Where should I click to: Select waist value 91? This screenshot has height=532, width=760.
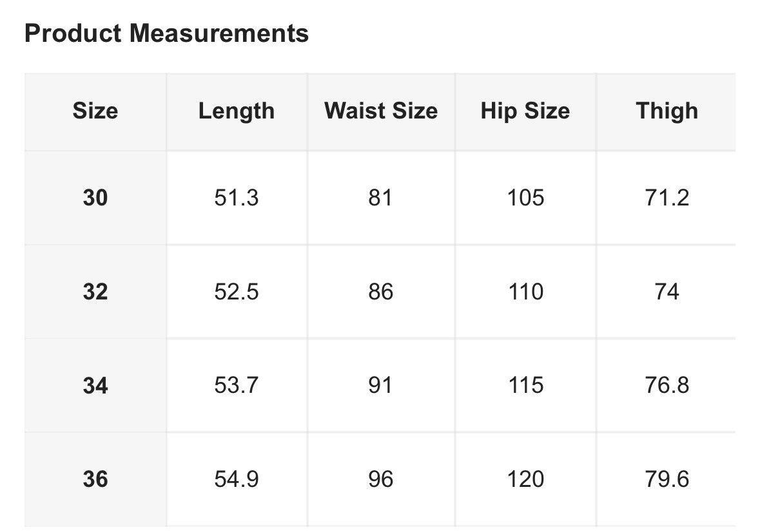coord(381,385)
